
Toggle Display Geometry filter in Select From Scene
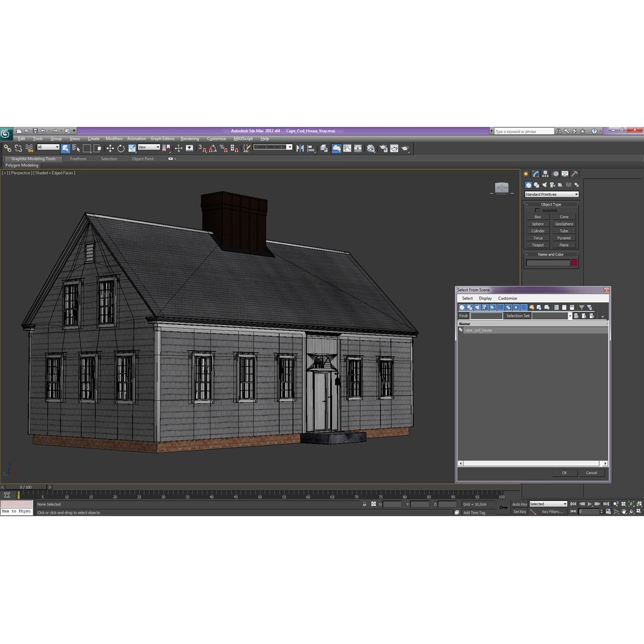click(462, 307)
